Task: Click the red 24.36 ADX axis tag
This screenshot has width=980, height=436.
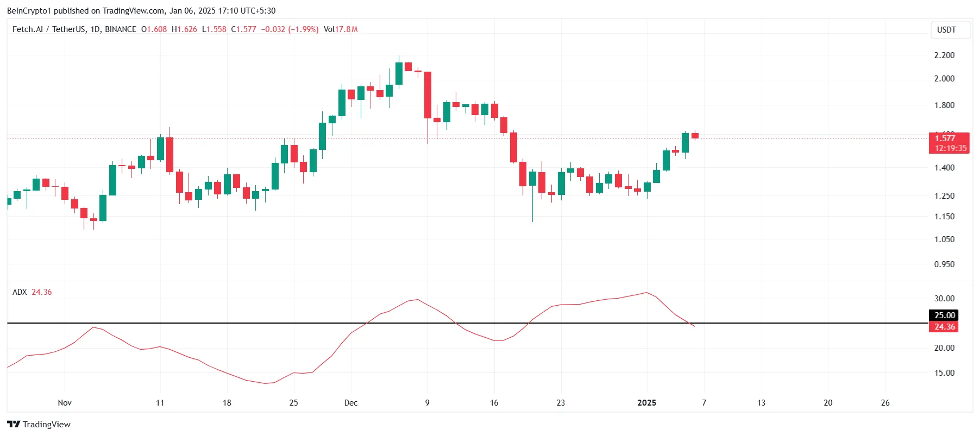Action: point(945,326)
